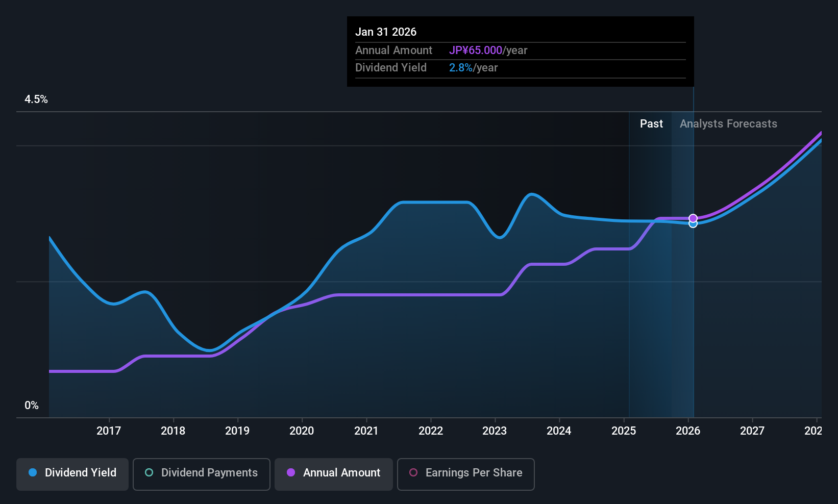Click the 'Annual Amount' tooltip row label
Screen dimensions: 838x504
pos(393,51)
